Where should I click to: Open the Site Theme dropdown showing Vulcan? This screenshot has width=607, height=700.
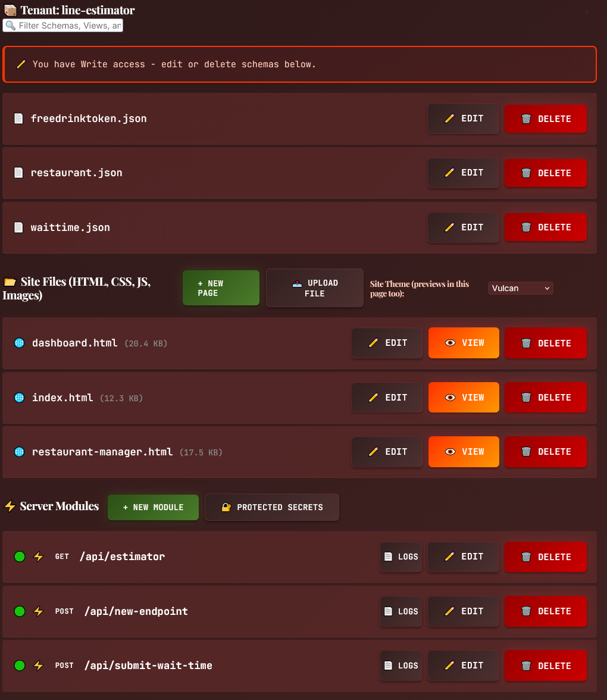coord(520,288)
